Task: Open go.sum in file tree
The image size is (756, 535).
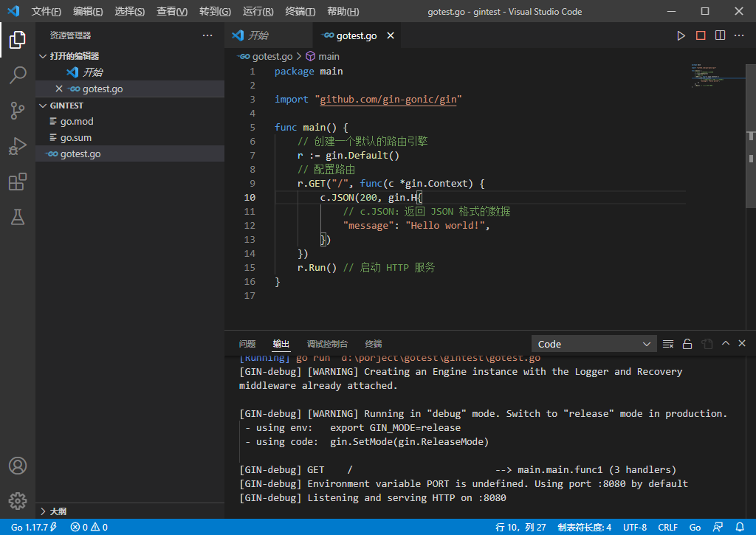Action: (x=130, y=138)
